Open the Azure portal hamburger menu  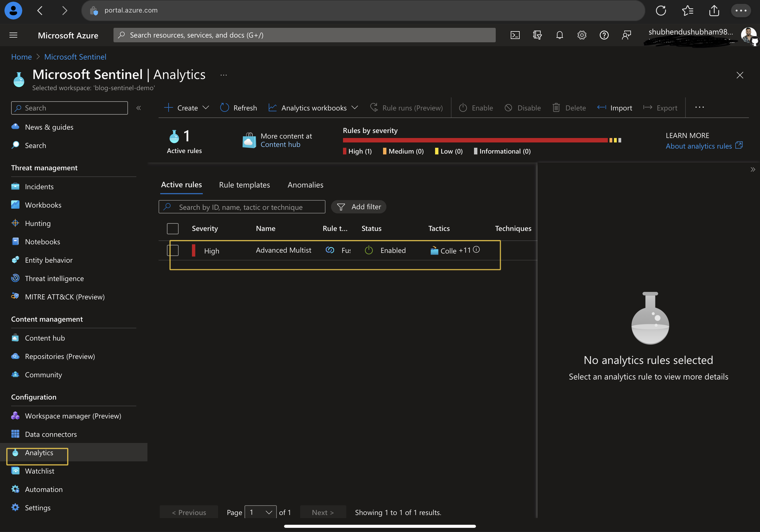pyautogui.click(x=13, y=35)
